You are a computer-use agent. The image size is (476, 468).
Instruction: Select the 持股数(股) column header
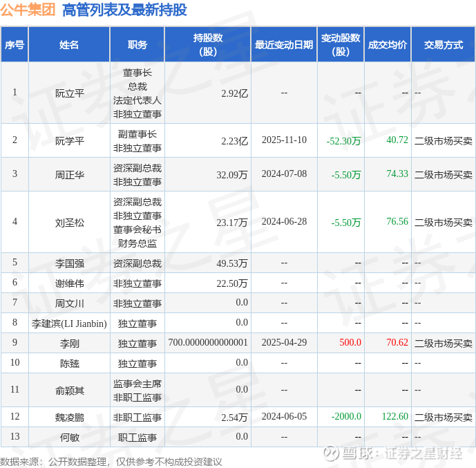tap(208, 44)
